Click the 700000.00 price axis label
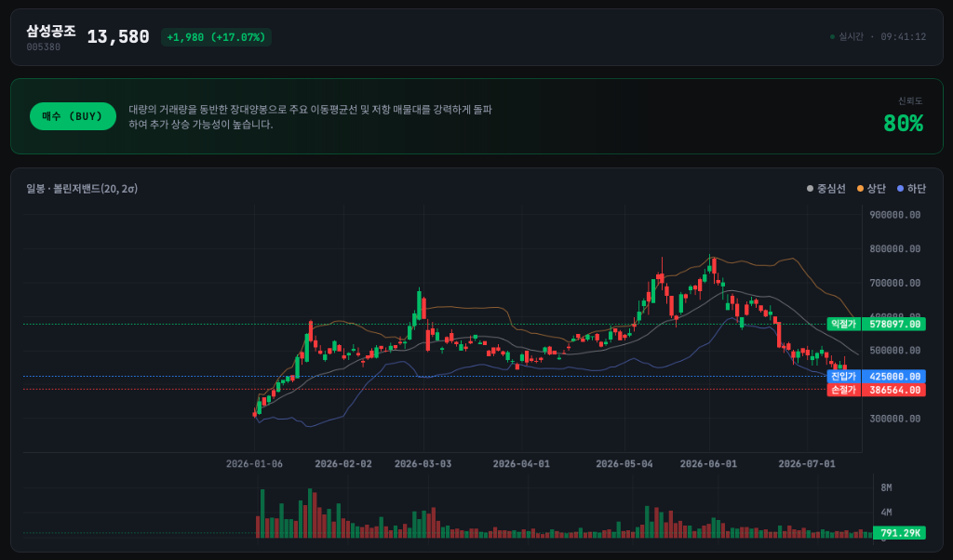Viewport: 953px width, 560px height. point(894,283)
